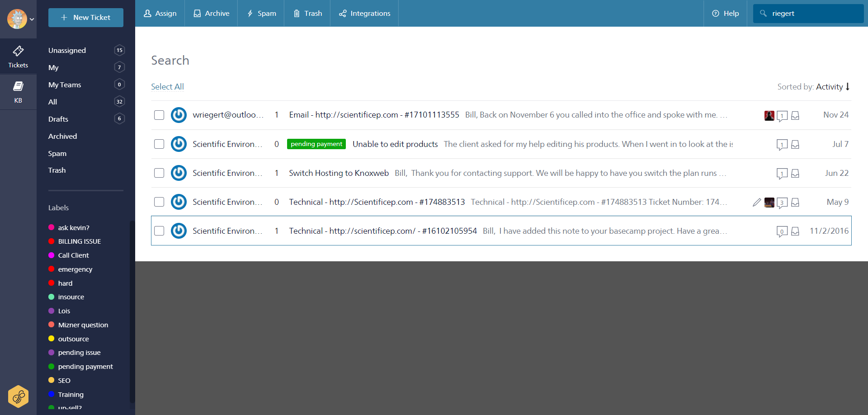Archive the May 9 Technical ticket
This screenshot has width=868, height=415.
[795, 203]
